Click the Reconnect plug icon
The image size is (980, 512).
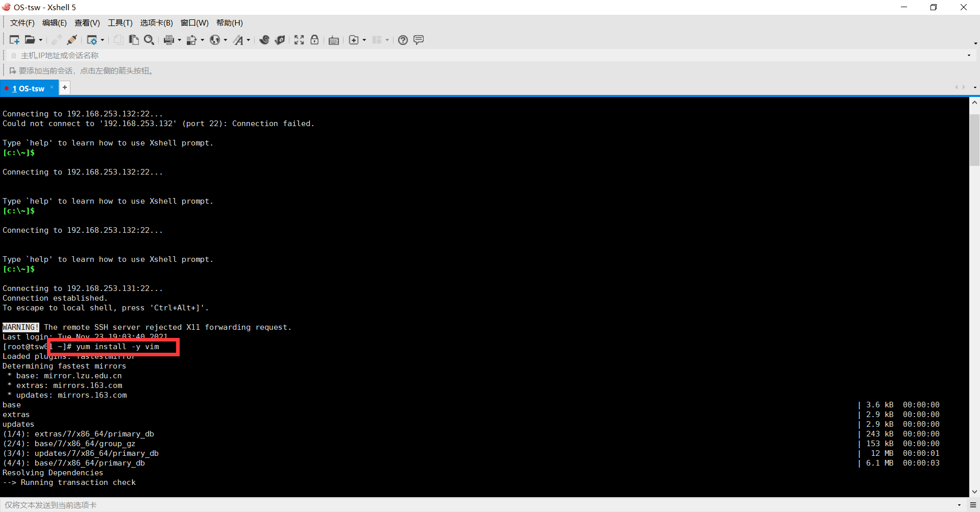tap(72, 40)
